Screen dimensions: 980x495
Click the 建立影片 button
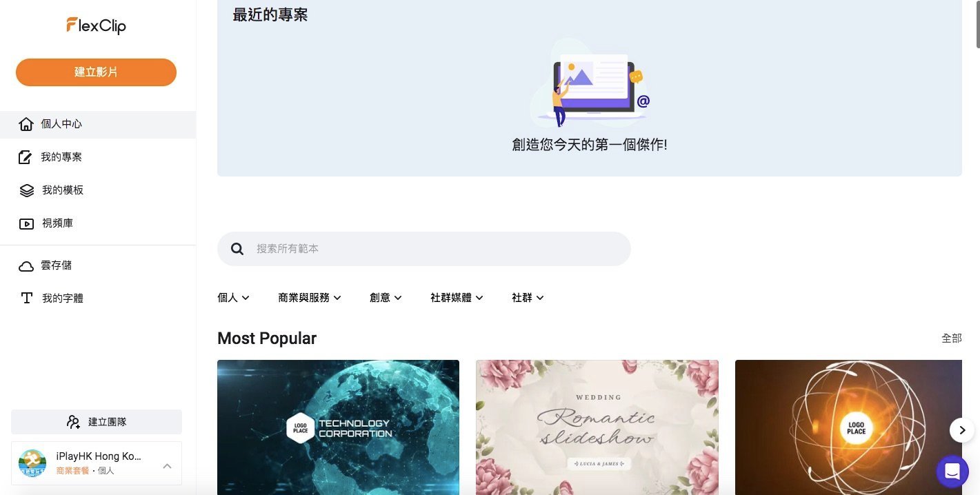point(96,72)
